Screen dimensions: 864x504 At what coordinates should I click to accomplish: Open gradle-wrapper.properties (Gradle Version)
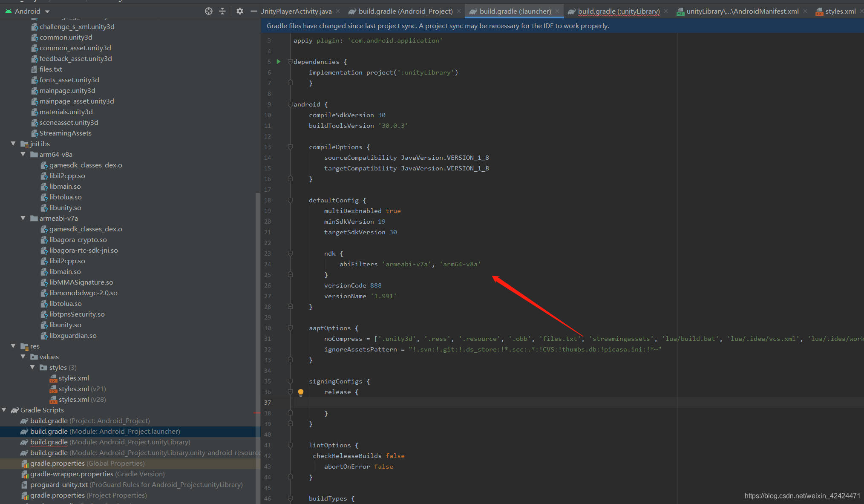(x=97, y=474)
